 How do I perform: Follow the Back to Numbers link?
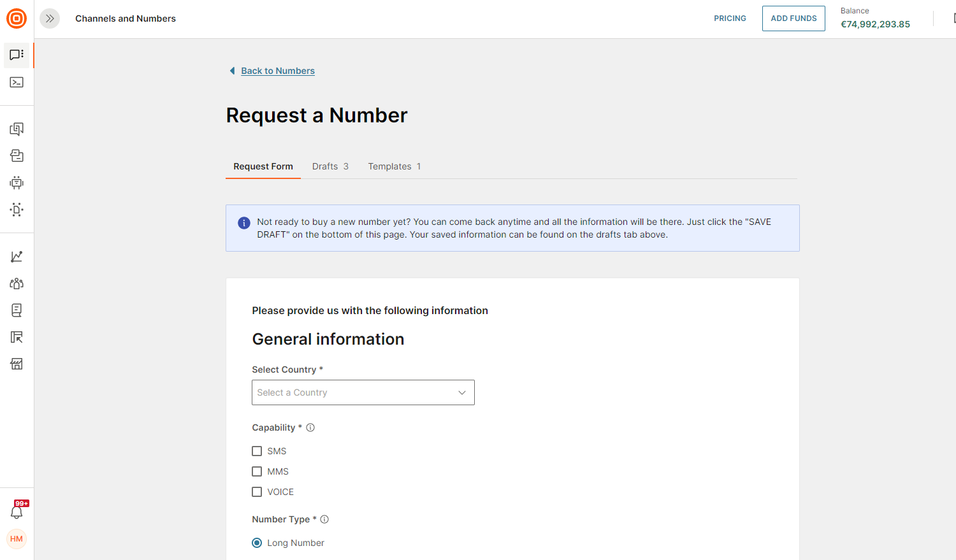point(278,71)
